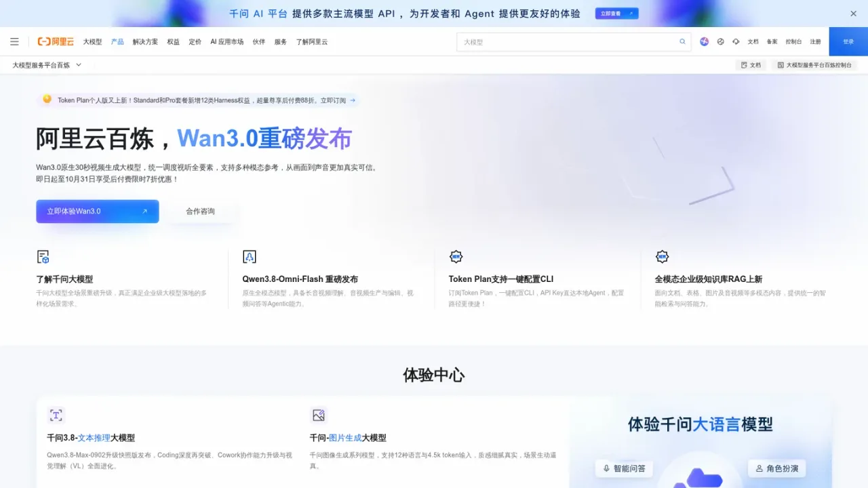Focus the 大模型 search input field
The width and height of the screenshot is (868, 488).
click(574, 42)
